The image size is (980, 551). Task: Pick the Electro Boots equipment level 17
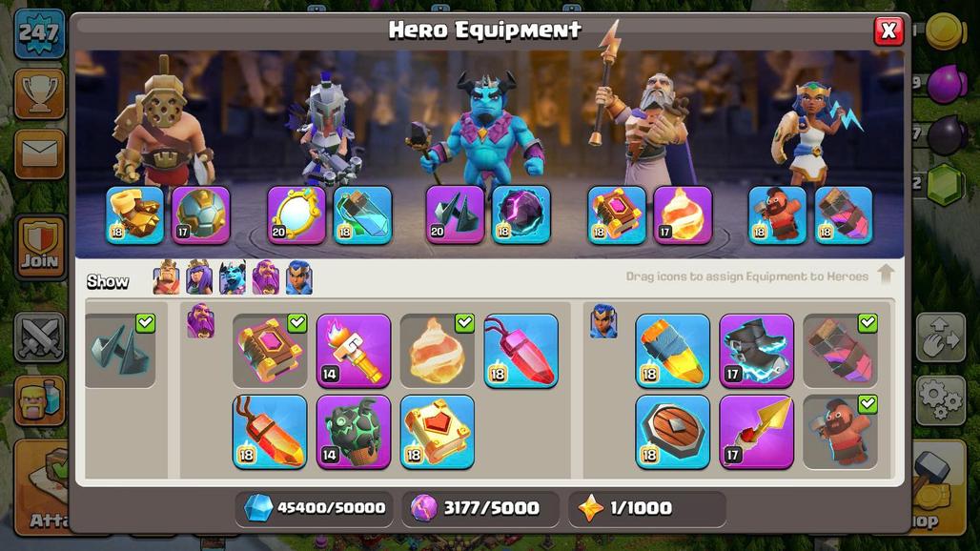(x=756, y=351)
